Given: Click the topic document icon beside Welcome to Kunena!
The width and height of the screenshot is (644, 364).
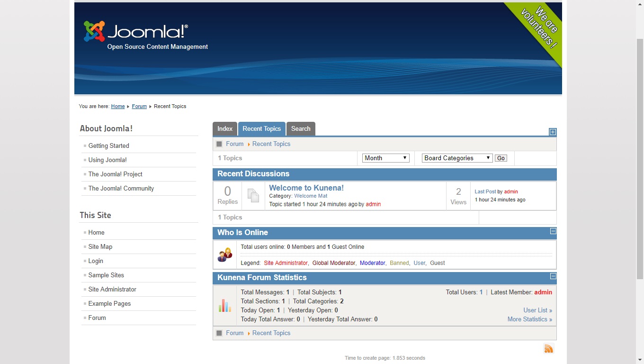Looking at the screenshot, I should pos(253,195).
